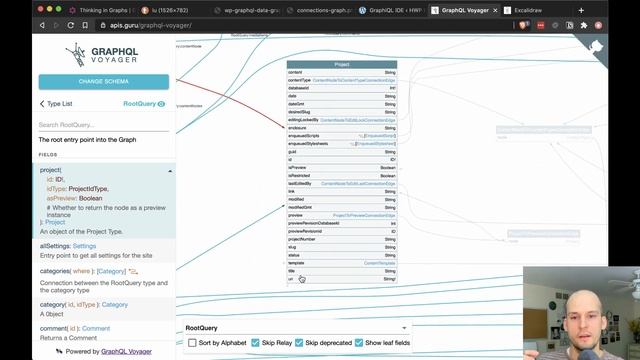Switch to the Excalidraw tab
The height and width of the screenshot is (360, 640).
tap(528, 10)
